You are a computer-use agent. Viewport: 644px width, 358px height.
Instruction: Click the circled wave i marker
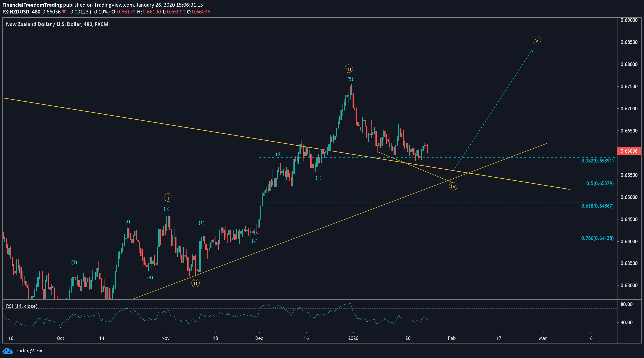pos(168,198)
